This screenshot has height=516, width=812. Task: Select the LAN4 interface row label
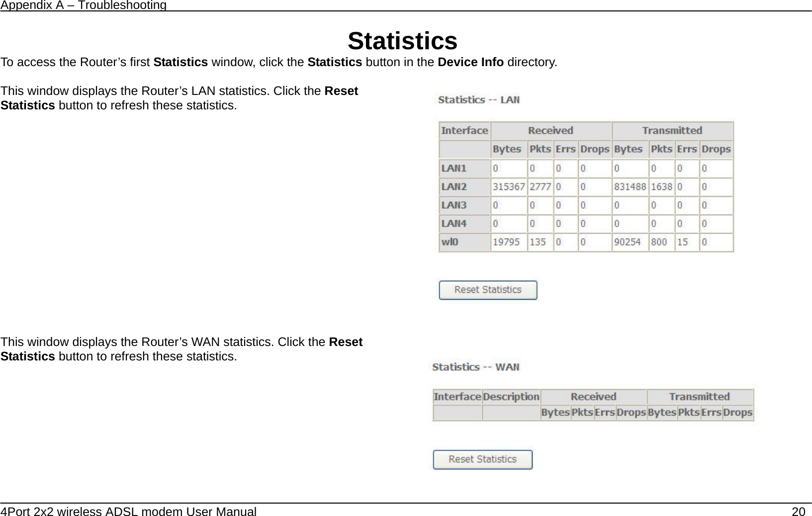coord(453,224)
